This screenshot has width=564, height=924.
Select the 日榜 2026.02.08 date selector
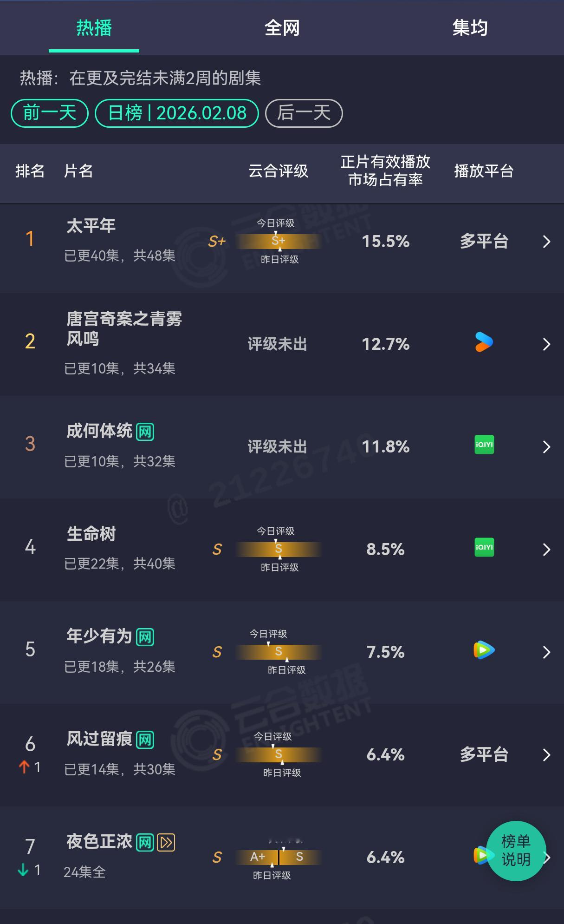click(x=177, y=113)
